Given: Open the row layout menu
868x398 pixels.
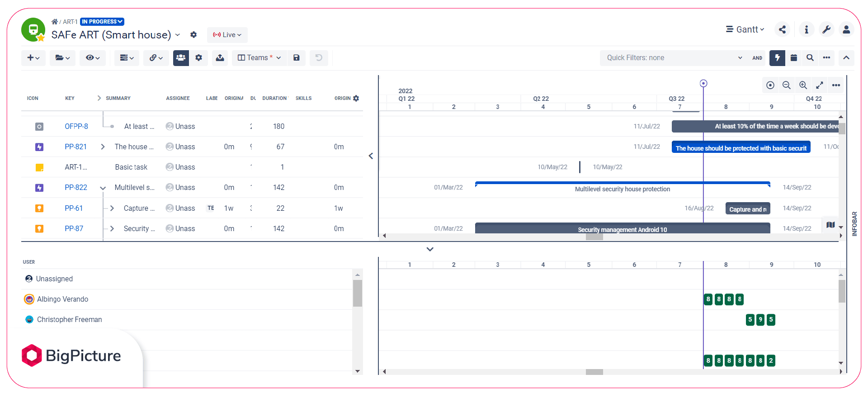Looking at the screenshot, I should point(127,58).
